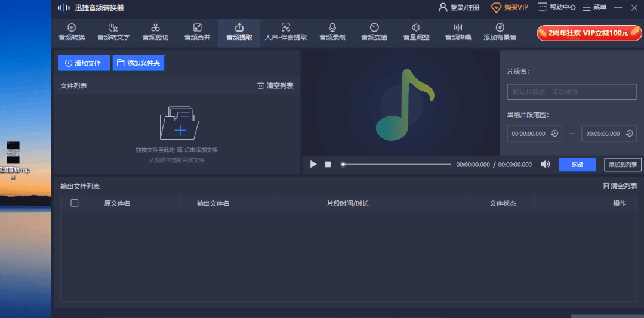
Task: Select the 音频变速 speed tool
Action: click(x=374, y=32)
